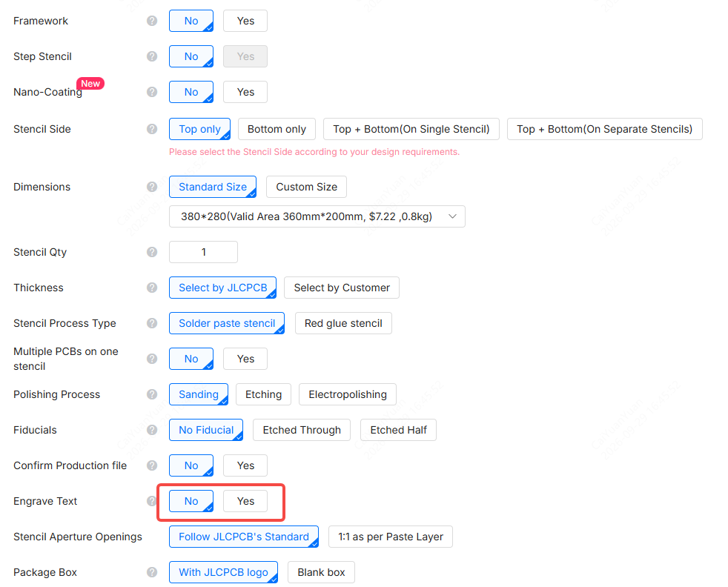The height and width of the screenshot is (587, 728).
Task: Set Framework to No
Action: tap(191, 21)
